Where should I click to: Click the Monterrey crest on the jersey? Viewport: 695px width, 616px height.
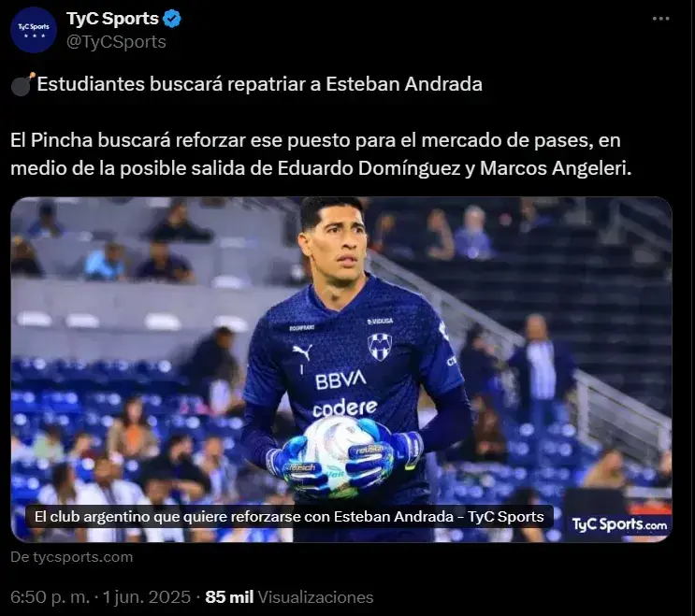coord(380,346)
